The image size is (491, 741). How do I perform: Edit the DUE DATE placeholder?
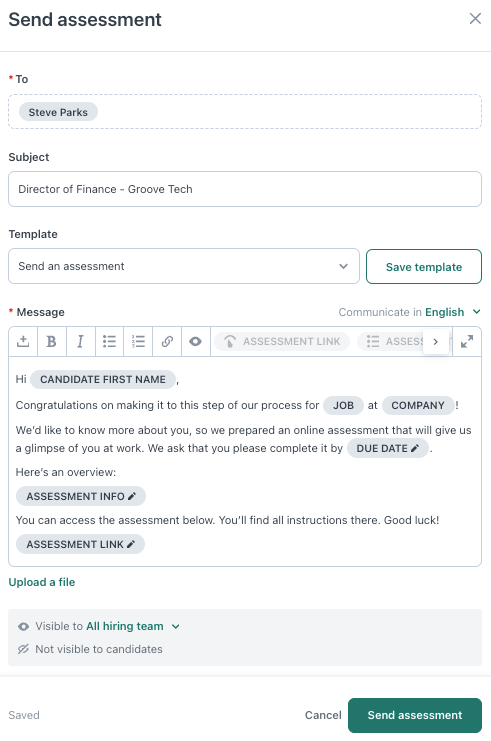(x=388, y=448)
